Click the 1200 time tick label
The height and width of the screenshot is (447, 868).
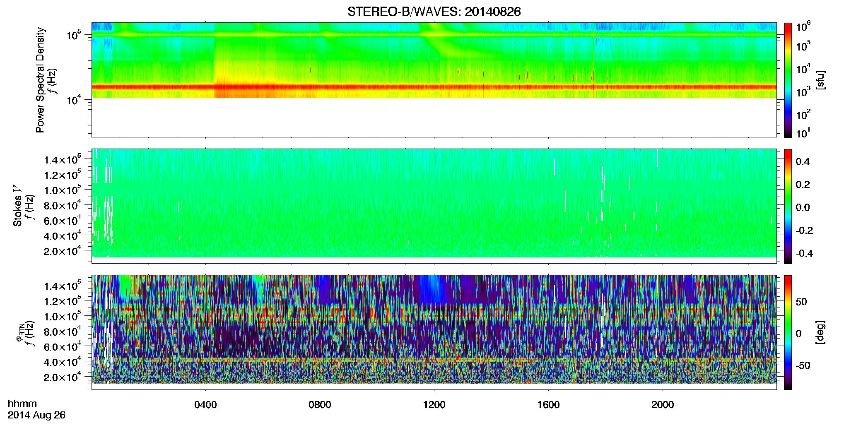coord(434,405)
